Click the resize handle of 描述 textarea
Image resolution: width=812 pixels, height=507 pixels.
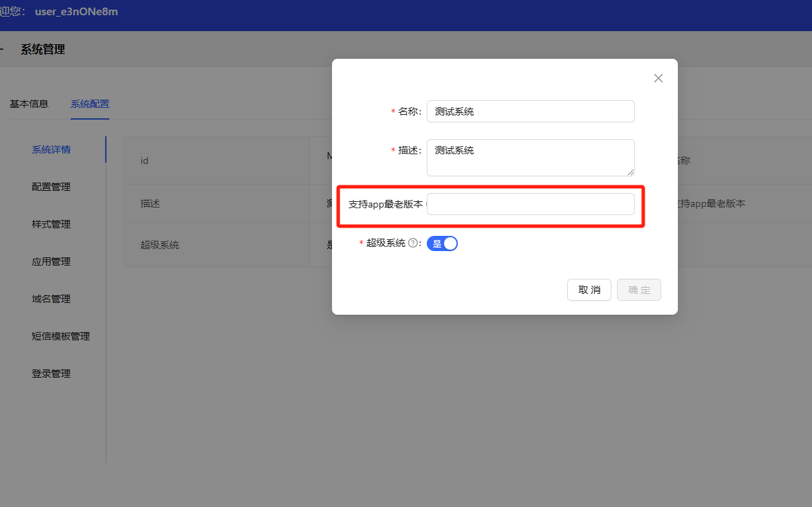click(x=630, y=172)
